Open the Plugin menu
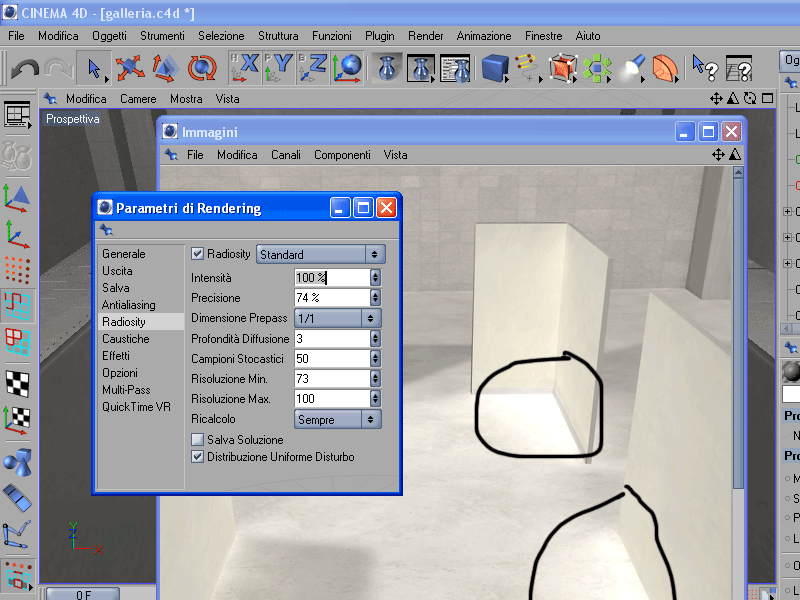Viewport: 800px width, 600px height. click(380, 36)
